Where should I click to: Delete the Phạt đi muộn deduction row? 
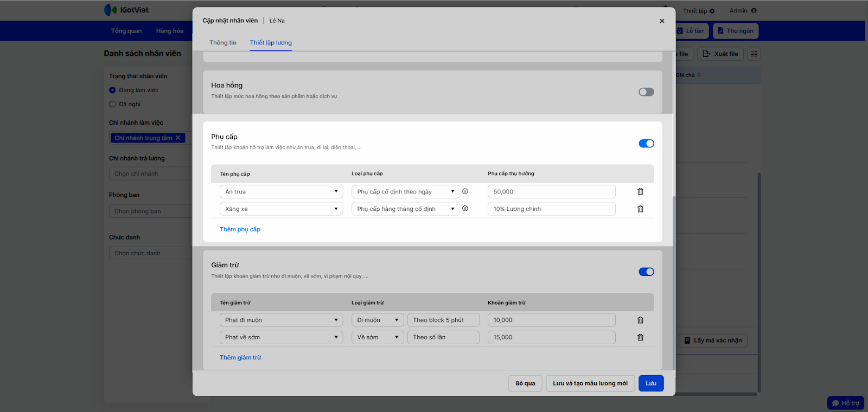(x=640, y=320)
